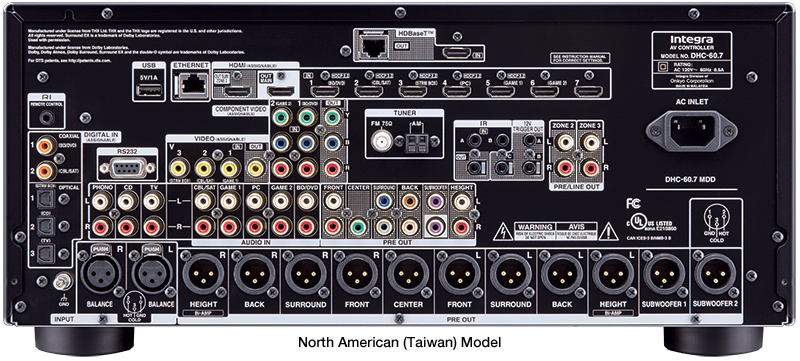Select optical input 2 (CD)
This screenshot has height=361, width=800.
(45, 225)
